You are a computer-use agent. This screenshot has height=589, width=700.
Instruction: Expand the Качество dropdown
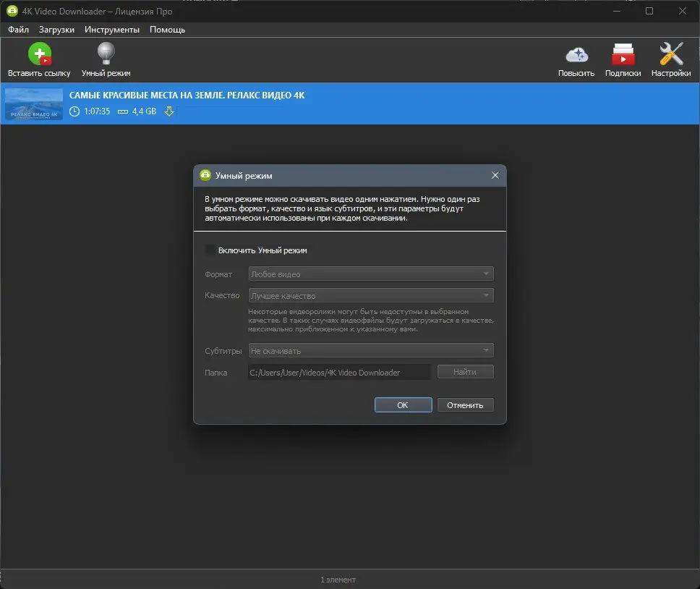[370, 295]
